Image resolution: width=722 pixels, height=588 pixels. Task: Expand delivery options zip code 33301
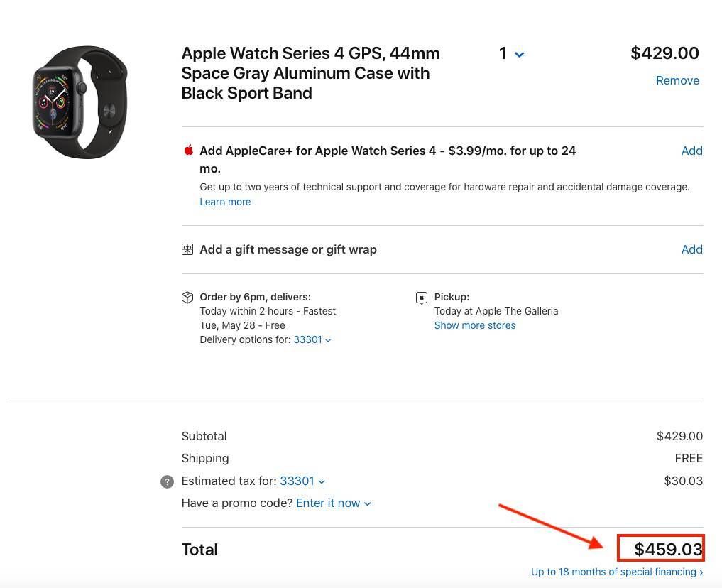click(x=312, y=340)
